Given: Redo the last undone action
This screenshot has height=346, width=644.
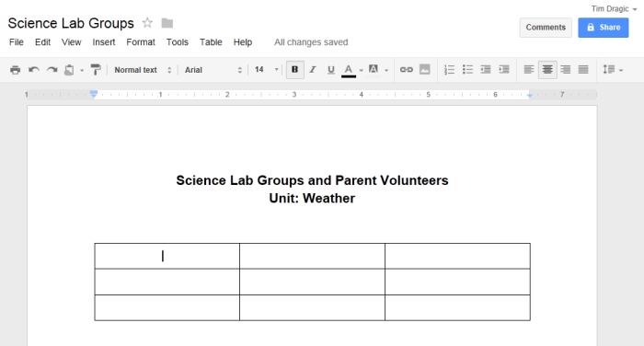Looking at the screenshot, I should [52, 70].
